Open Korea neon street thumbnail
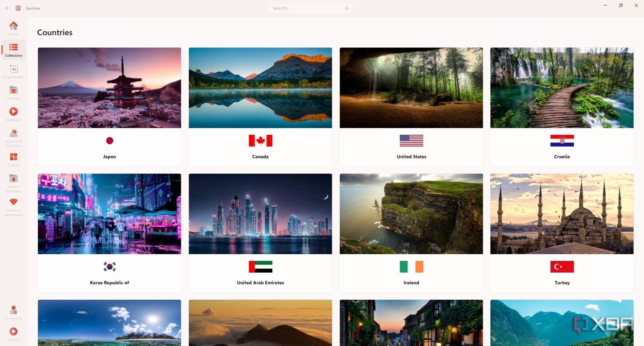 109,214
